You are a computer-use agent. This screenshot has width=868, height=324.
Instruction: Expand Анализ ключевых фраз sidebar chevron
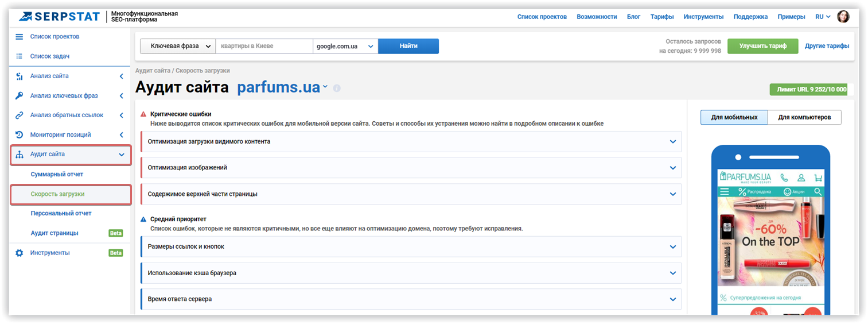pos(121,95)
